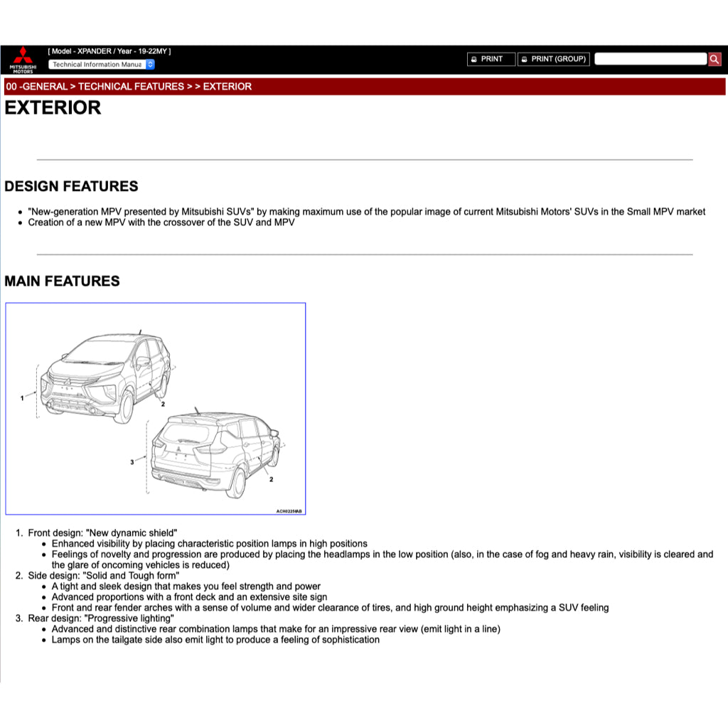Click inside the search text field

pyautogui.click(x=649, y=59)
